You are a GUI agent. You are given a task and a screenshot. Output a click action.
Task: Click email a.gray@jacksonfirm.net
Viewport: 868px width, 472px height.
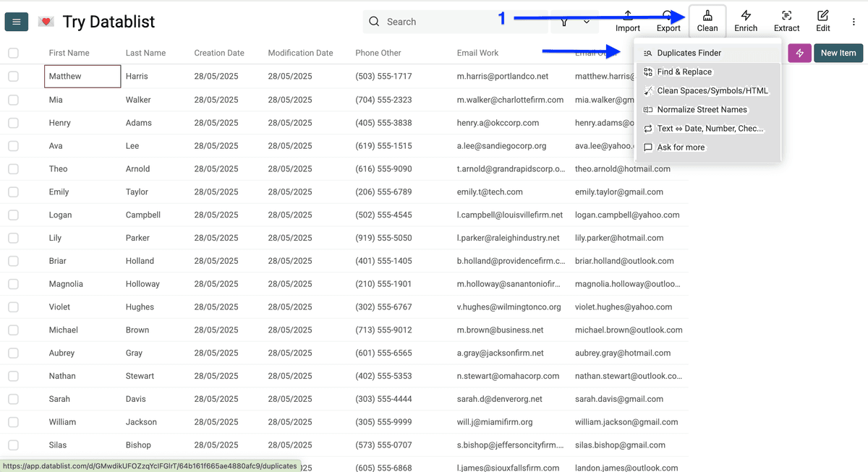(x=501, y=353)
